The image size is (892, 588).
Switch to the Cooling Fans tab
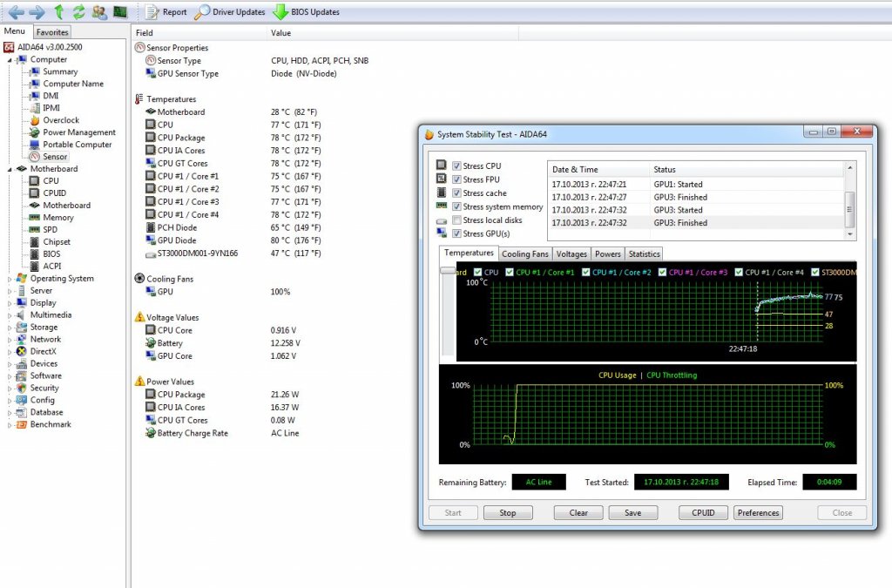pyautogui.click(x=525, y=253)
